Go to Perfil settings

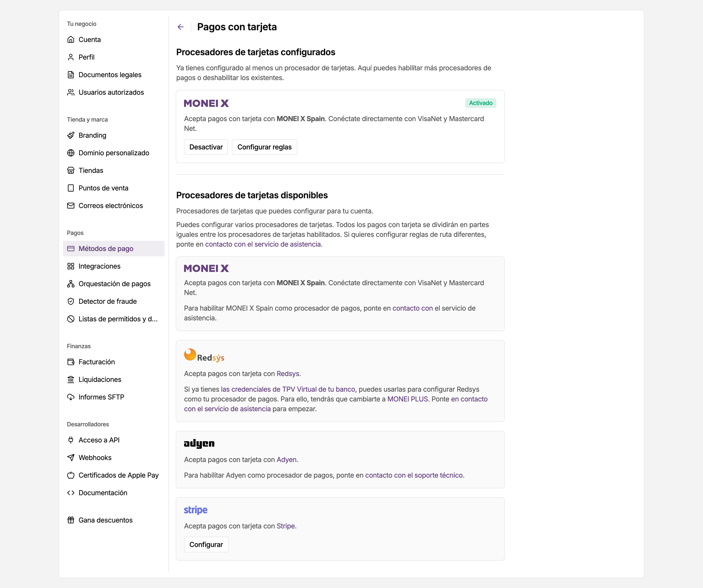click(x=114, y=57)
